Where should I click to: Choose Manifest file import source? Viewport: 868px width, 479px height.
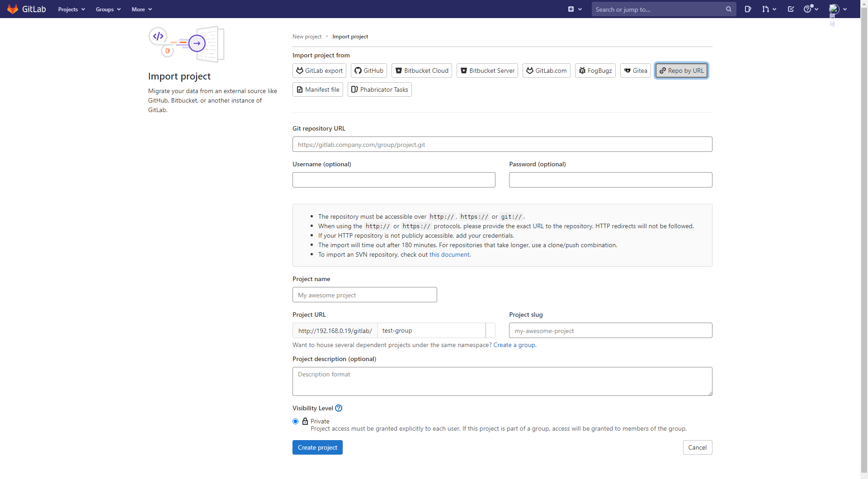pyautogui.click(x=318, y=89)
